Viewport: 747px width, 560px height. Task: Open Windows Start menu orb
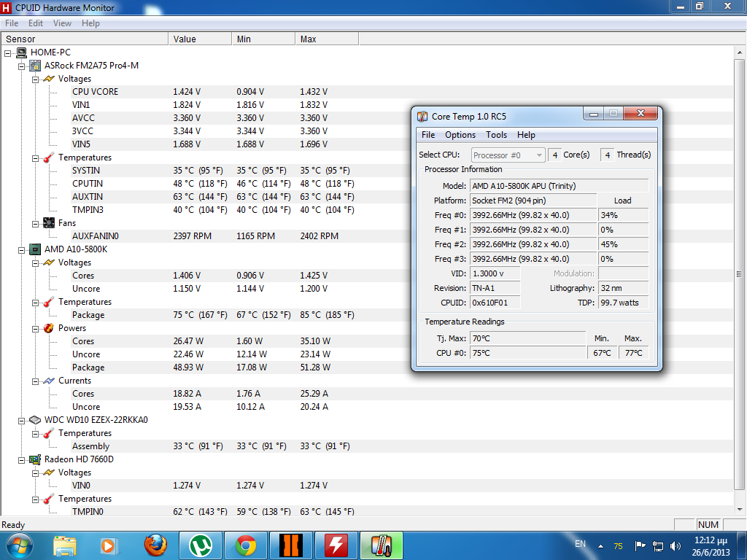tap(19, 545)
